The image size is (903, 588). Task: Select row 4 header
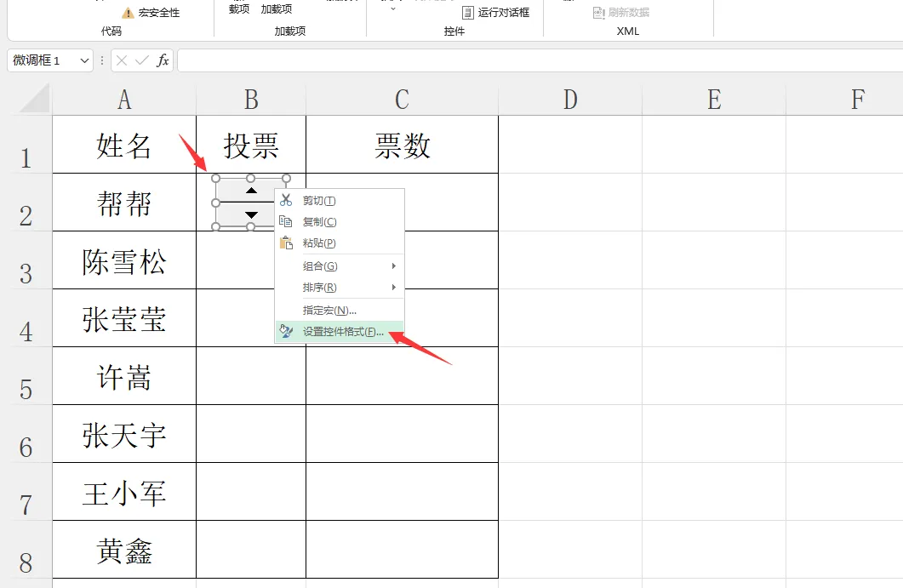26,318
